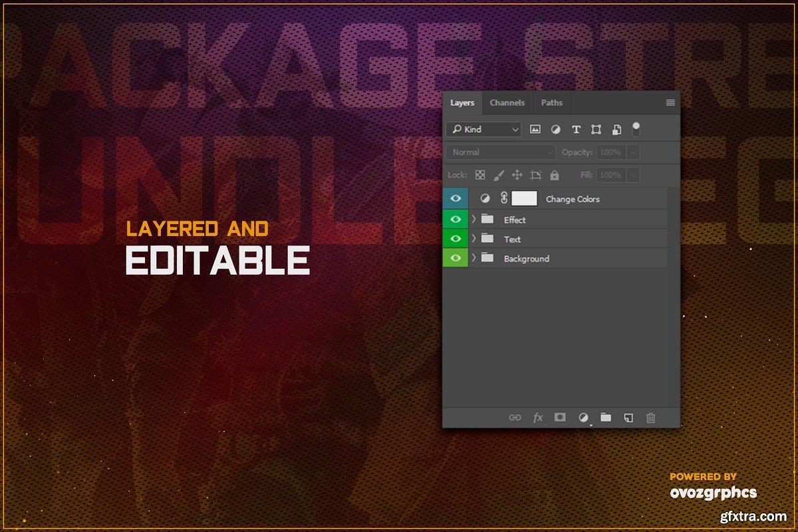Open the Layers panel options menu
The image size is (798, 532).
click(670, 103)
